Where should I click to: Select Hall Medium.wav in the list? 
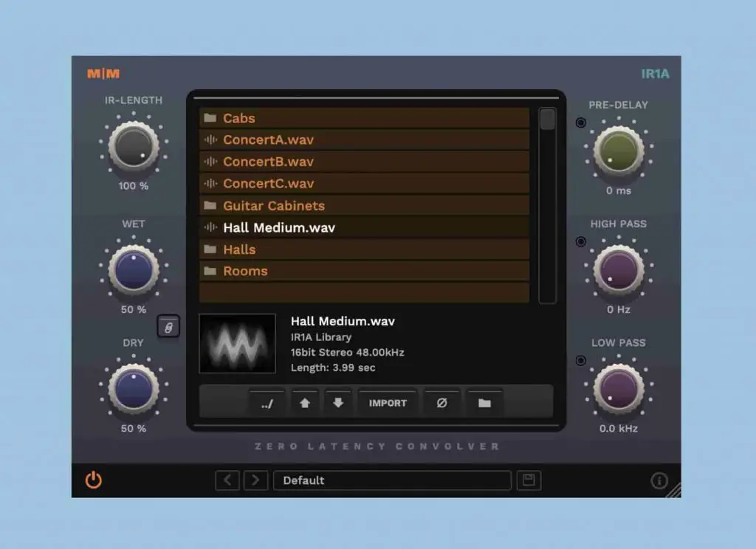pyautogui.click(x=364, y=227)
